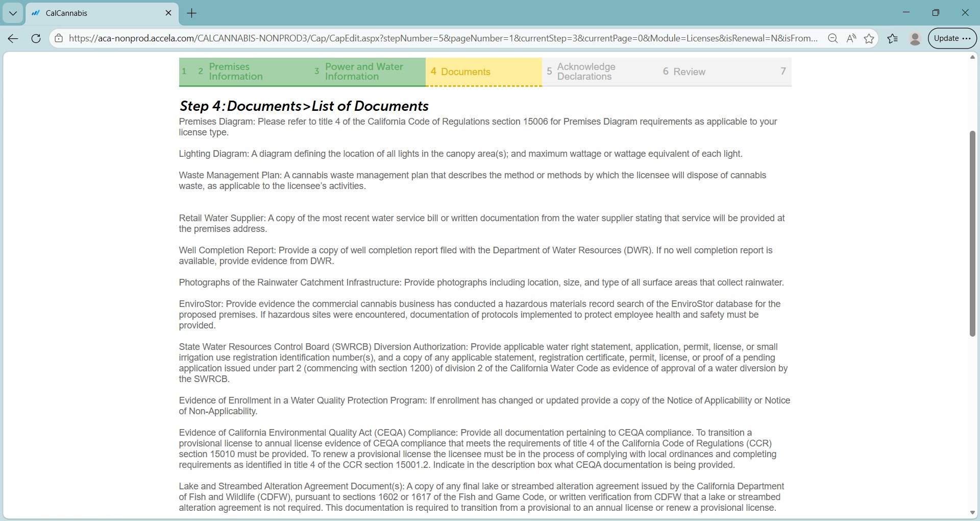980x521 pixels.
Task: Activate the Read aloud icon
Action: click(x=851, y=38)
